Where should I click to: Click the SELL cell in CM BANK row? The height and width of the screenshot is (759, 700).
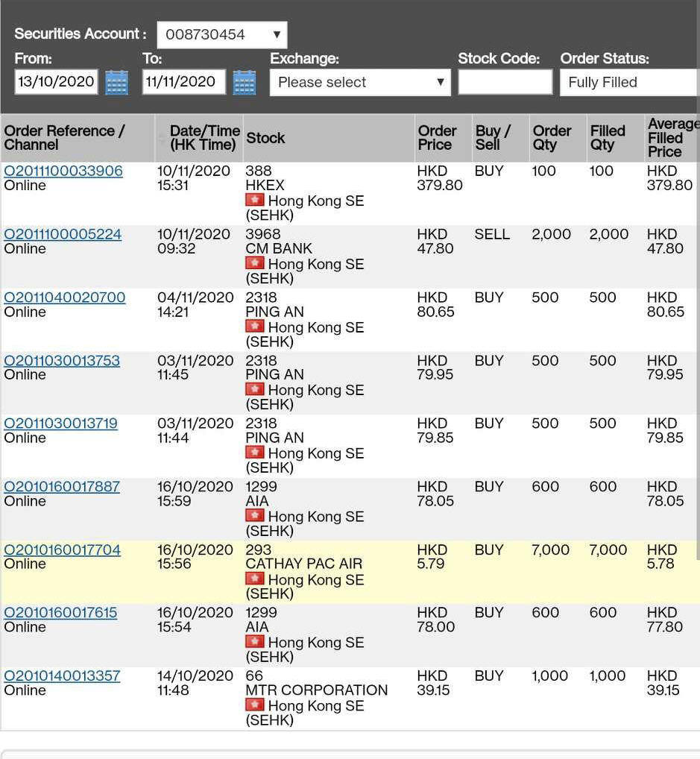(x=492, y=234)
